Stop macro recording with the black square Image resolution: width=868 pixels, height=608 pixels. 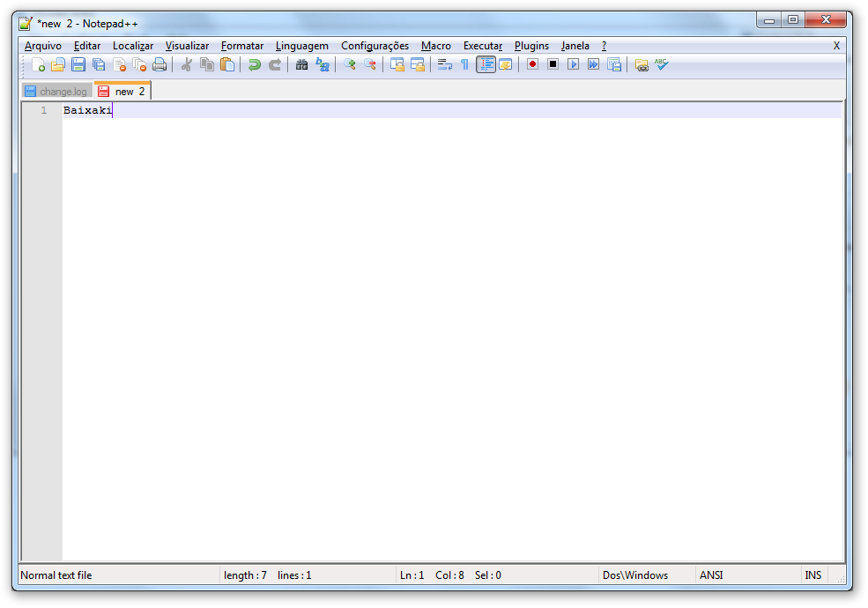coord(553,65)
